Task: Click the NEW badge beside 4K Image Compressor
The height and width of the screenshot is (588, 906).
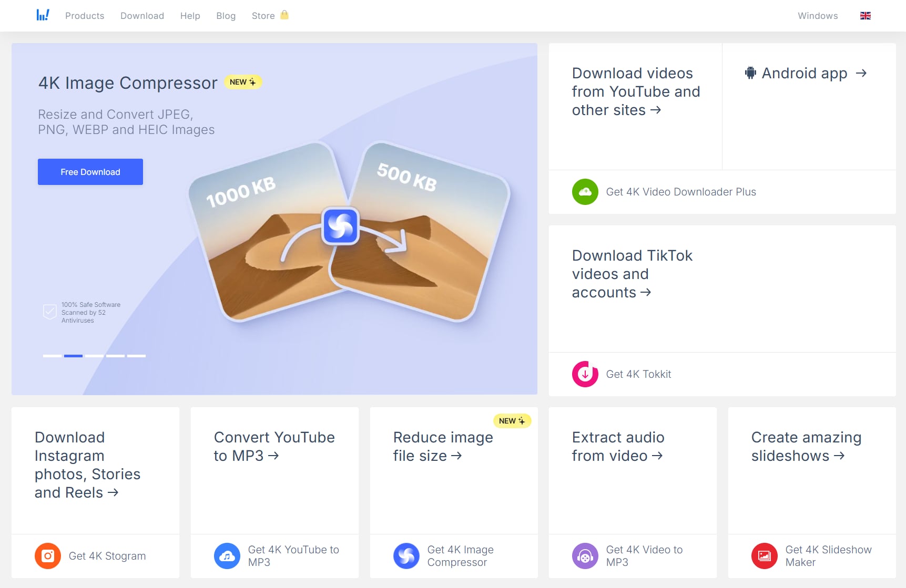Action: coord(243,82)
